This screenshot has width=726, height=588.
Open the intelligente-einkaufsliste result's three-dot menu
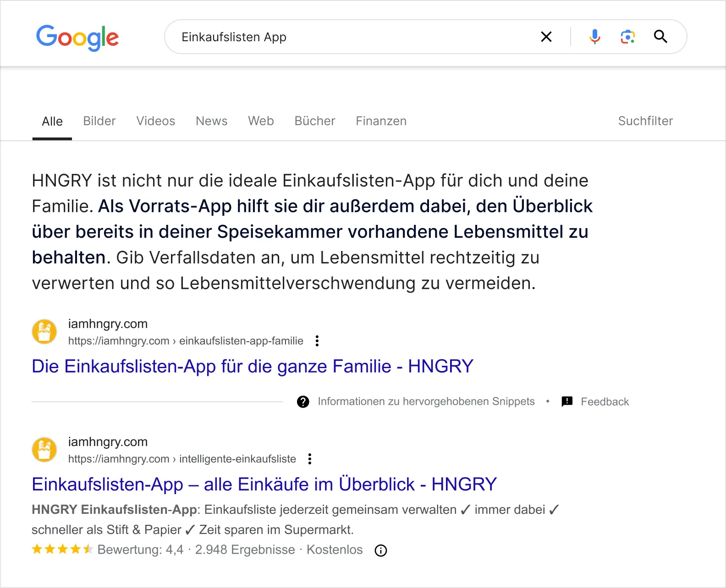[310, 459]
